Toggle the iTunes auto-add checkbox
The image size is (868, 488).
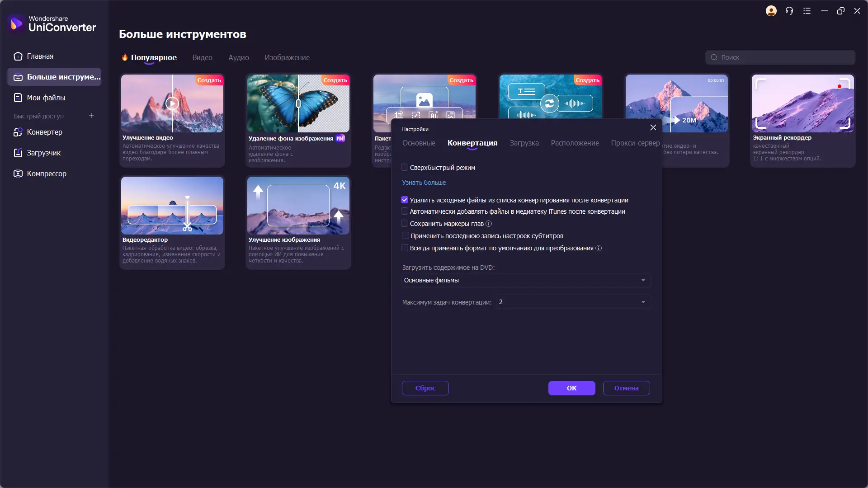(405, 211)
